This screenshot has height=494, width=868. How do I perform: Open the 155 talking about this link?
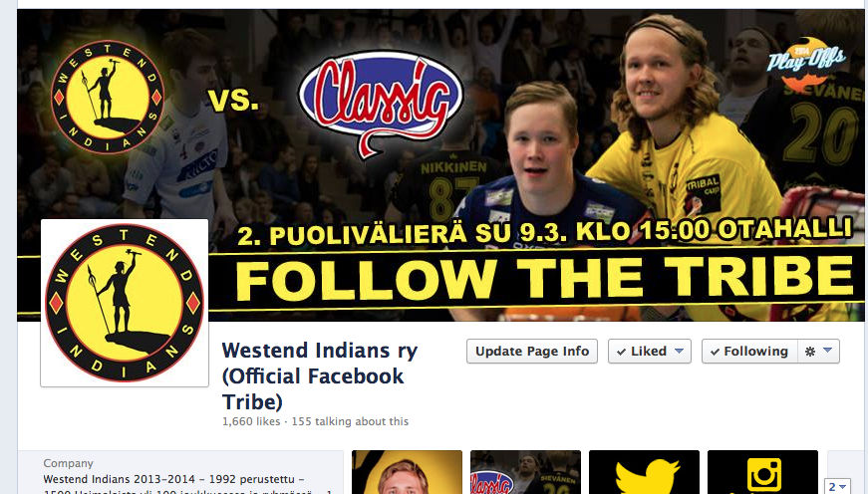point(350,421)
